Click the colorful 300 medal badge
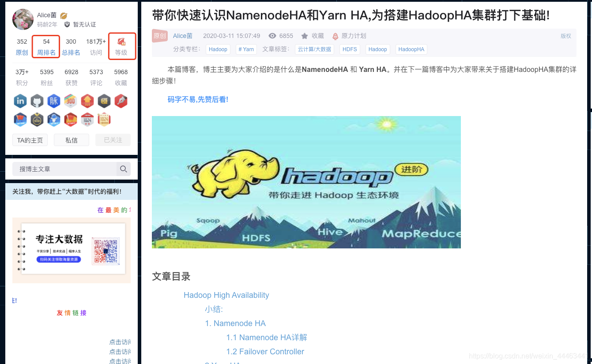 (x=71, y=101)
